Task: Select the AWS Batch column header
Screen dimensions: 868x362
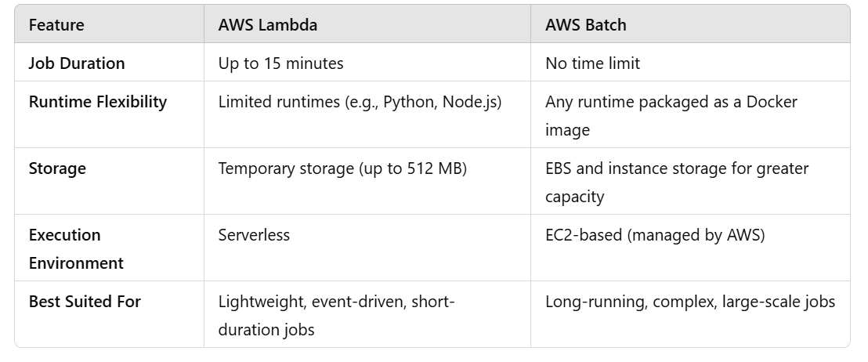Action: [x=586, y=25]
